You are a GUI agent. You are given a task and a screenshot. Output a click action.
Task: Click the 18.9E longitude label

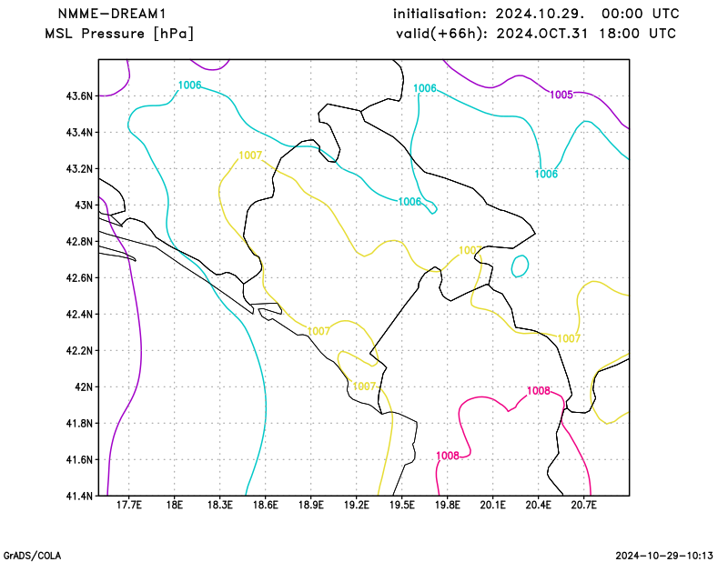tap(310, 505)
